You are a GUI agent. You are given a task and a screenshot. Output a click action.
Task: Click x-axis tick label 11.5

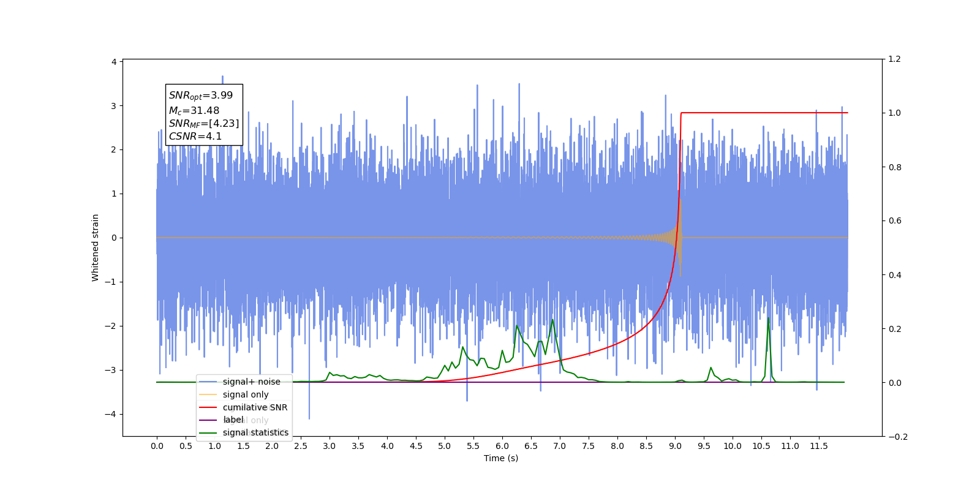pyautogui.click(x=819, y=446)
